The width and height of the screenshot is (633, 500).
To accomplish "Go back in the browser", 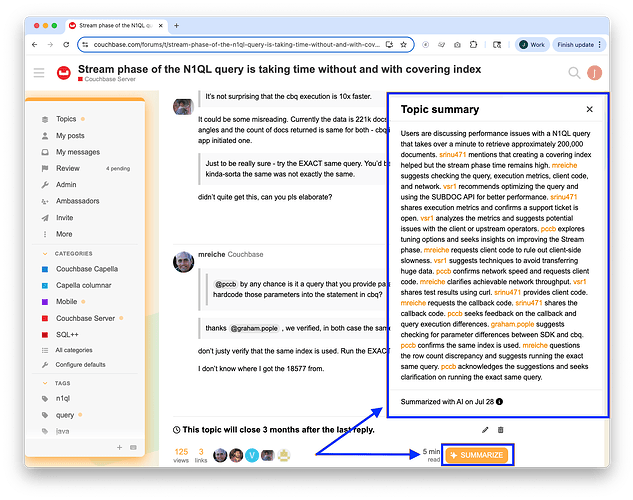I will point(35,45).
